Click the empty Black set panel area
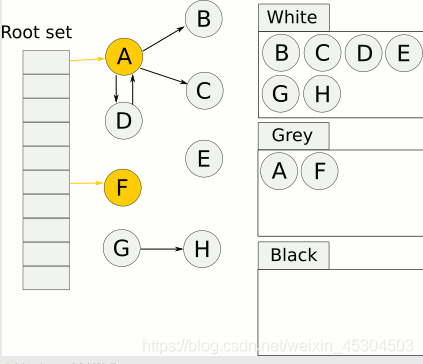Screen dimensions: 423x364 tap(341, 312)
